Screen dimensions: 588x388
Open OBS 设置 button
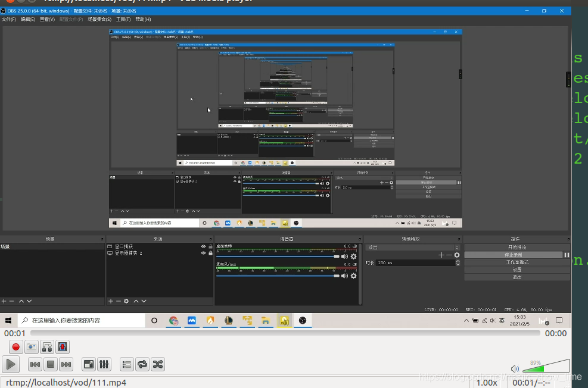tap(517, 270)
